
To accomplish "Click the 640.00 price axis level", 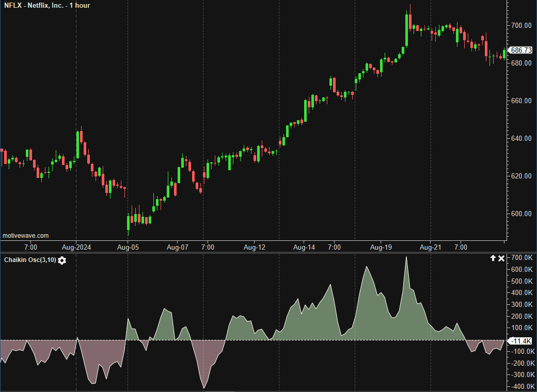I will tap(522, 138).
